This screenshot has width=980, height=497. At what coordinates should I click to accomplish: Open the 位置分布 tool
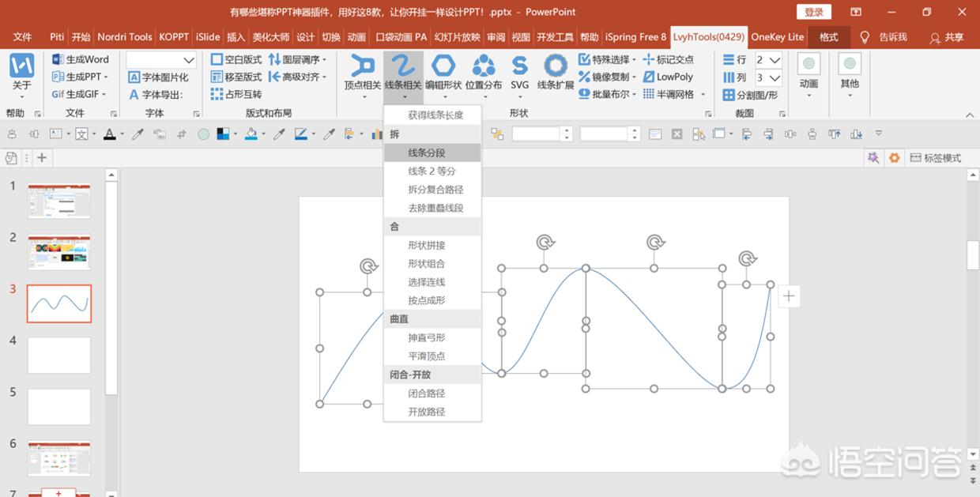[x=484, y=77]
